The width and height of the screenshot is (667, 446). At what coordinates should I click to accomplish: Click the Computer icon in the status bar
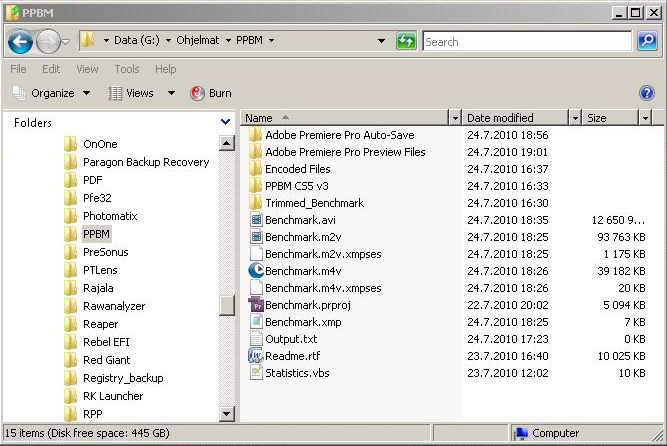click(521, 433)
